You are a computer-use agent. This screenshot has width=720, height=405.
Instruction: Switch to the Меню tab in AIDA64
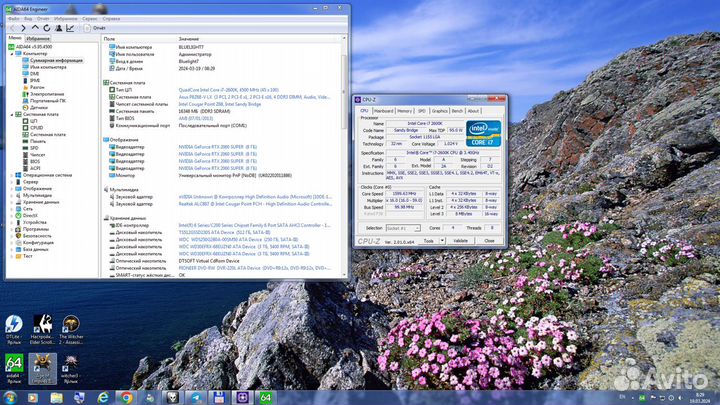(15, 38)
